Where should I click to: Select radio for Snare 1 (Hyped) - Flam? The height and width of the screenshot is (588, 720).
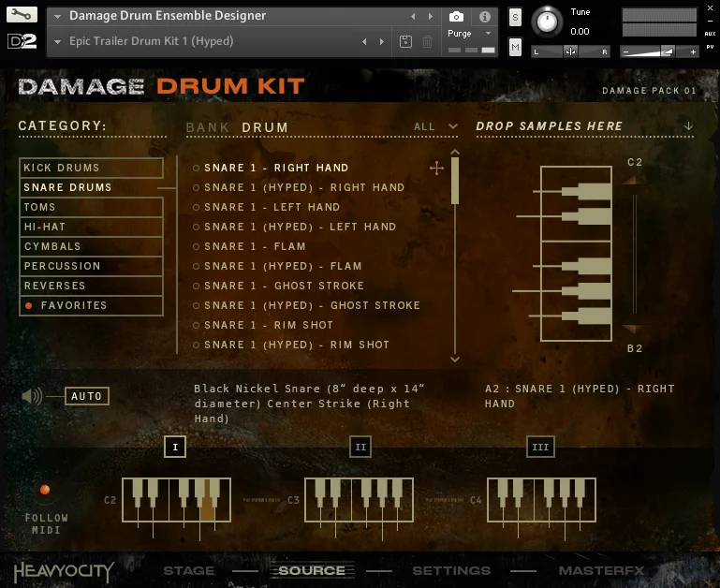pyautogui.click(x=196, y=267)
